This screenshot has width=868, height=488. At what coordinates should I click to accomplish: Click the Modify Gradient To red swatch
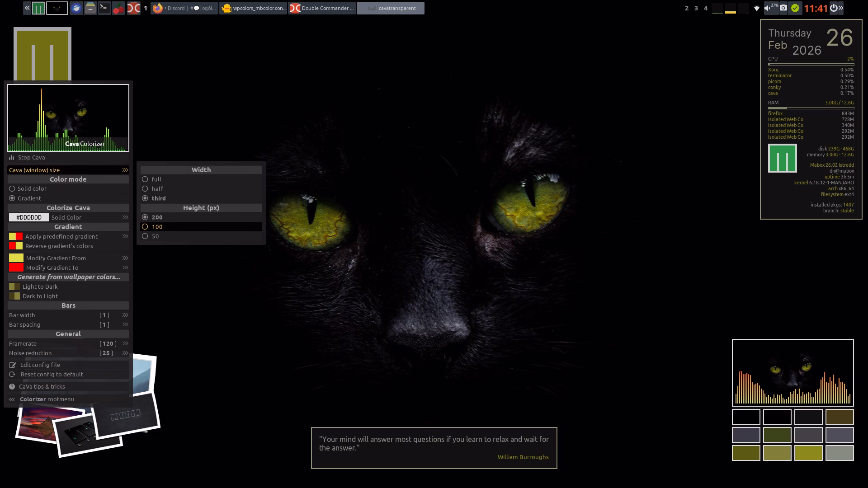(16, 267)
